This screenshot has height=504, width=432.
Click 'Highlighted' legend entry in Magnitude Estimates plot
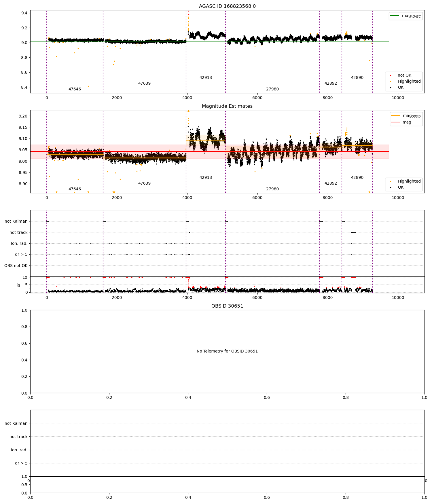(409, 181)
